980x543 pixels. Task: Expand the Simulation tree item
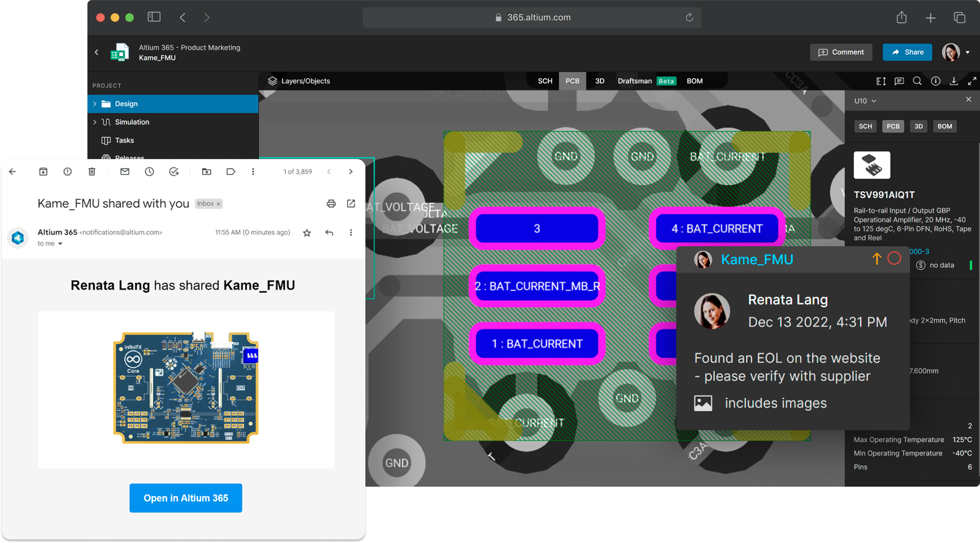pyautogui.click(x=95, y=122)
